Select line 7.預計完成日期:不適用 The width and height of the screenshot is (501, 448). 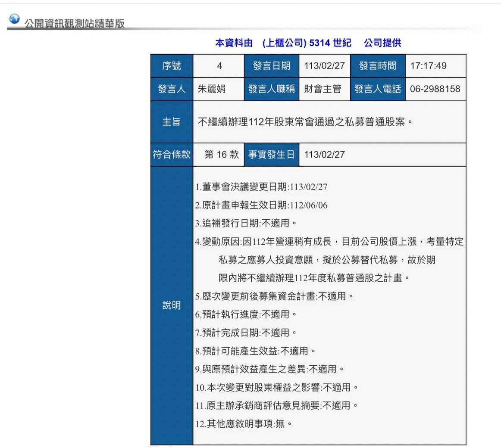tap(246, 333)
